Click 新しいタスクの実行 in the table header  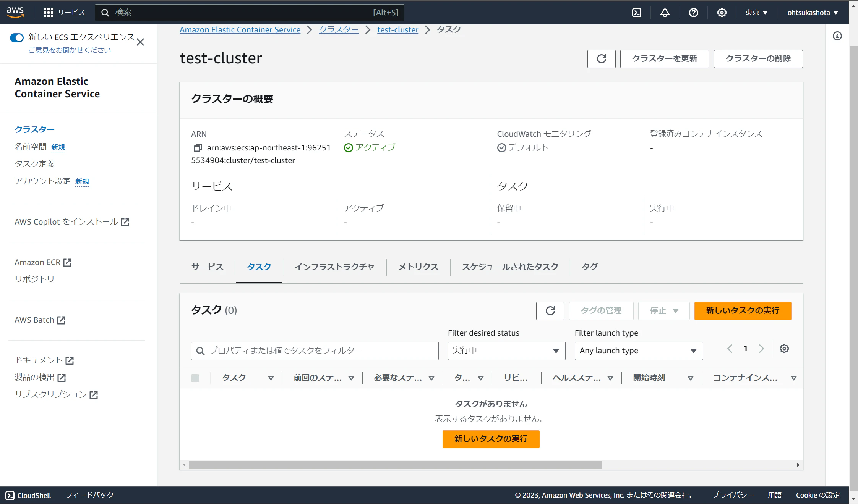coord(743,311)
